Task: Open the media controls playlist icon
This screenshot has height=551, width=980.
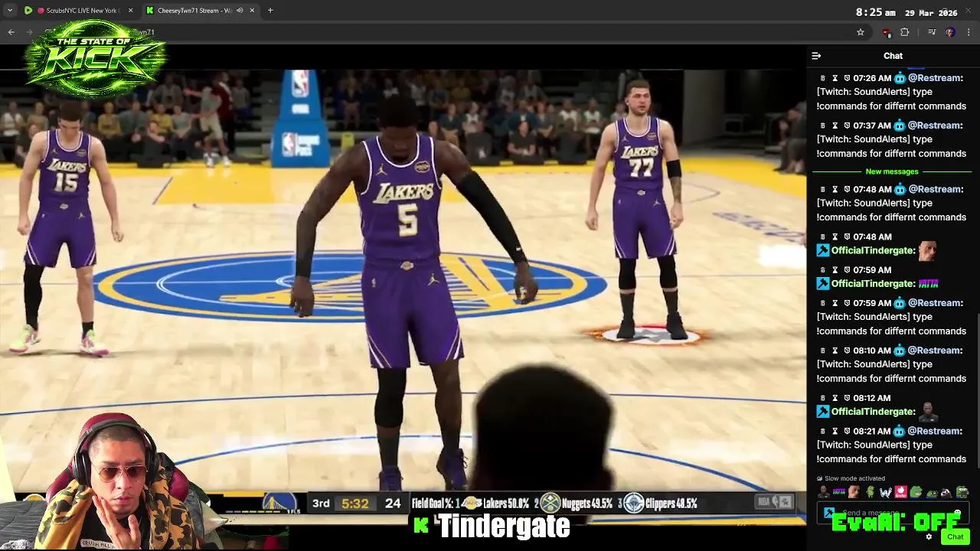Action: 932,32
